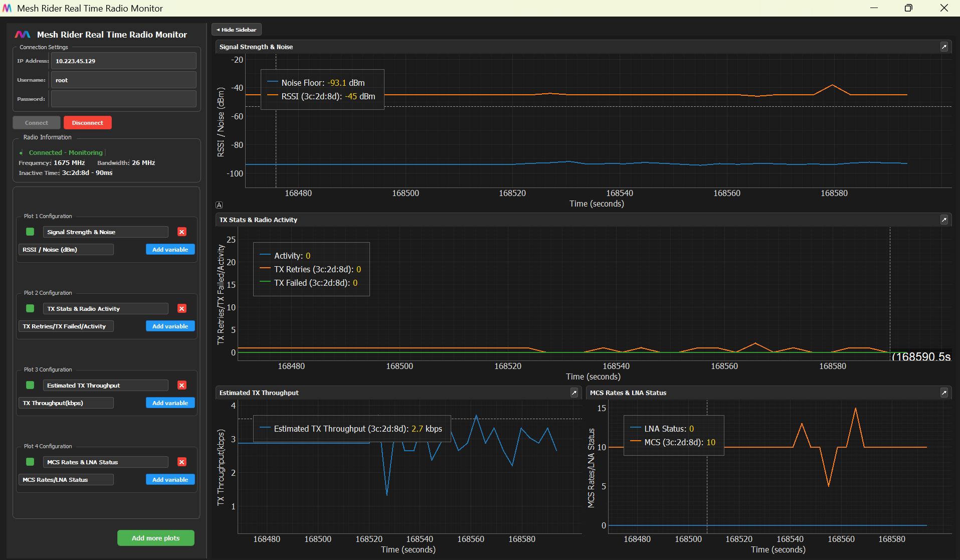
Task: Click the Mesh Rider app icon in title bar
Action: pyautogui.click(x=7, y=8)
